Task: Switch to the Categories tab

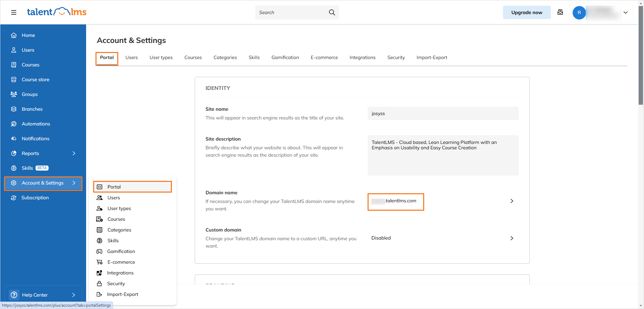Action: (225, 58)
